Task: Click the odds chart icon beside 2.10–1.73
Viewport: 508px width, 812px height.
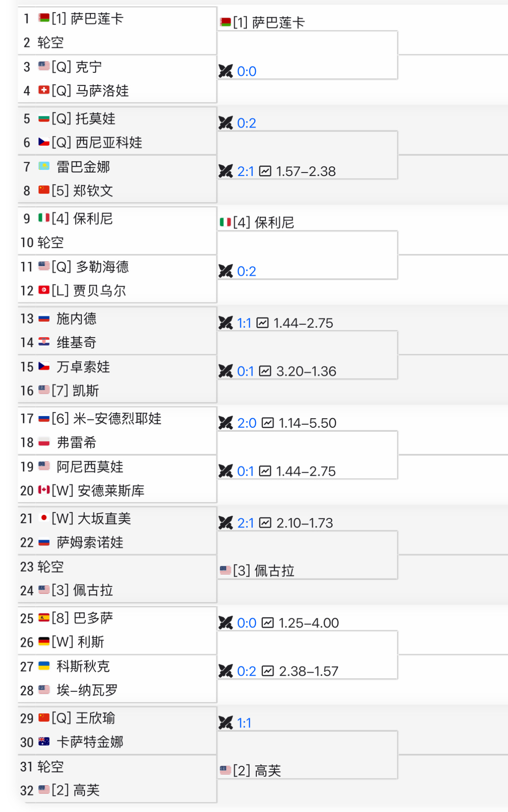Action: [x=265, y=523]
